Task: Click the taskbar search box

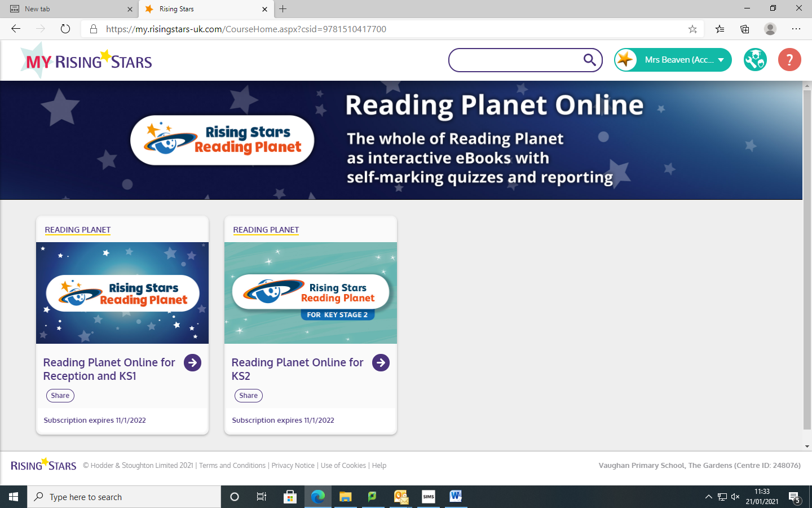Action: coord(124,497)
